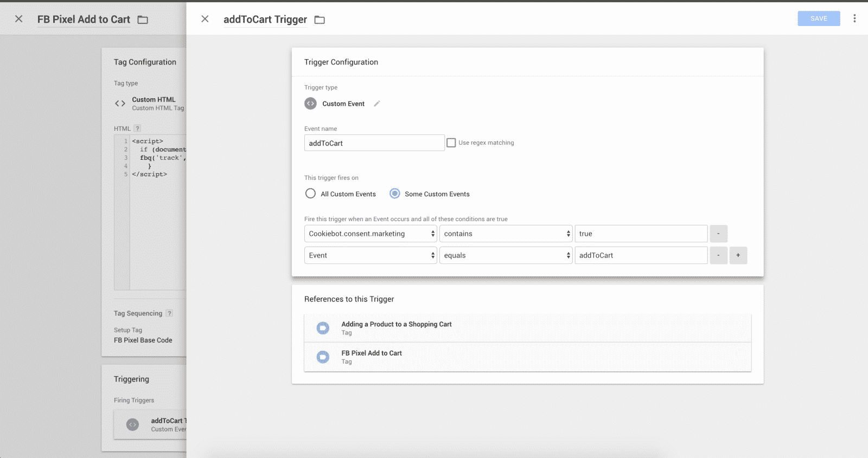Enable Use regex matching checkbox

451,143
